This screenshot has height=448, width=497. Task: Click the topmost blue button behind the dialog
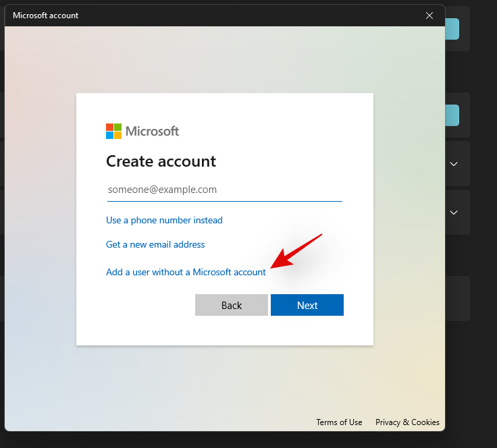(x=452, y=29)
